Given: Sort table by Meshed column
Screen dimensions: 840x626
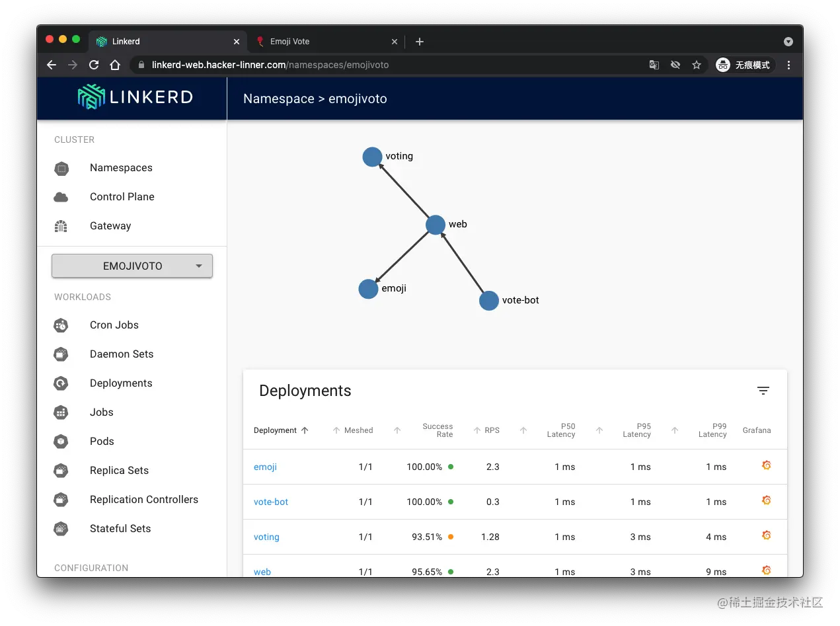Looking at the screenshot, I should click(353, 430).
